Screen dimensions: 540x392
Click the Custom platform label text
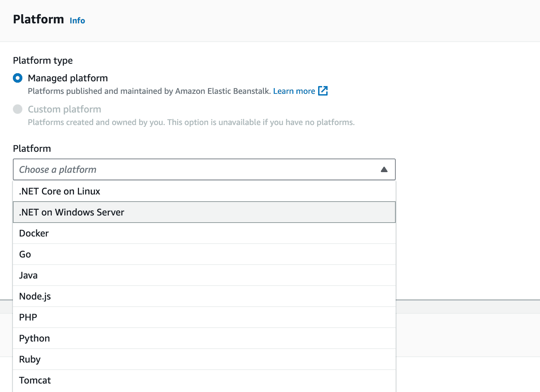(64, 109)
